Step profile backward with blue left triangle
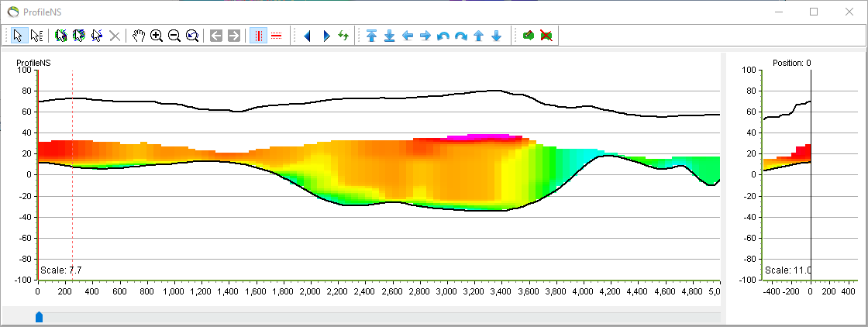 coord(308,36)
